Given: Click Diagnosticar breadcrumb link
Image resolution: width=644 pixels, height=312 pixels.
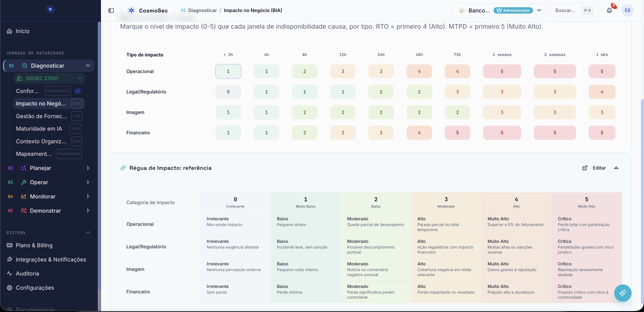Looking at the screenshot, I should 202,10.
